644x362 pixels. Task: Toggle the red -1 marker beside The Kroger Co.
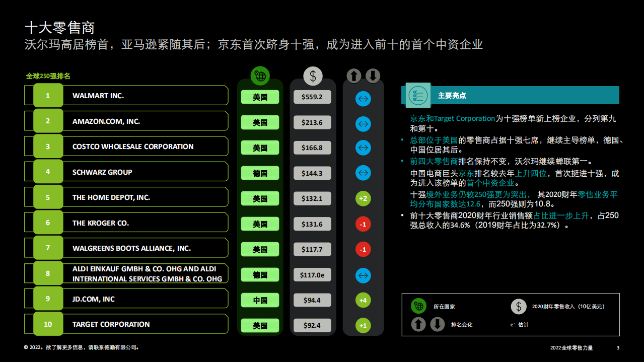tap(363, 224)
